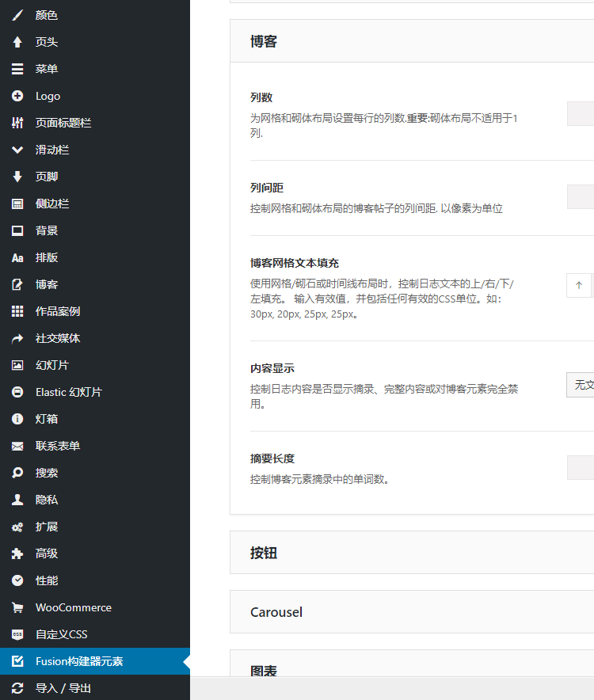Go to the 排版 settings
The width and height of the screenshot is (594, 700).
[95, 257]
